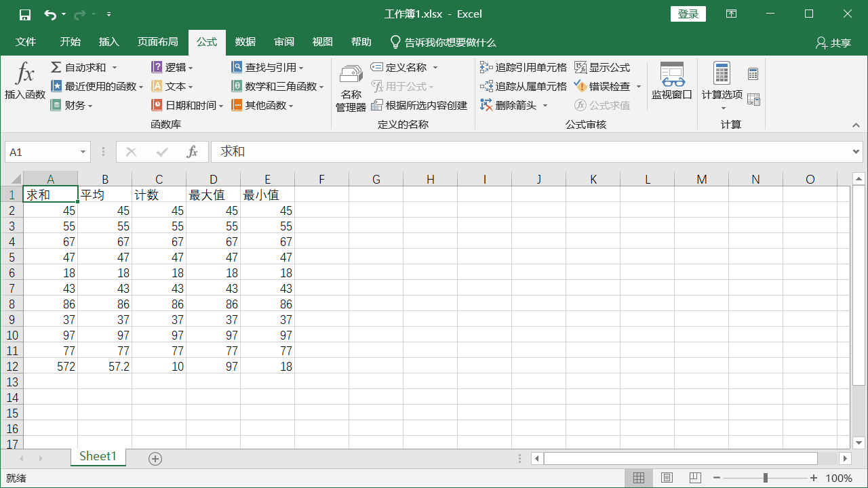
Task: Switch to the 开始 (Home) ribbon tab
Action: click(70, 42)
